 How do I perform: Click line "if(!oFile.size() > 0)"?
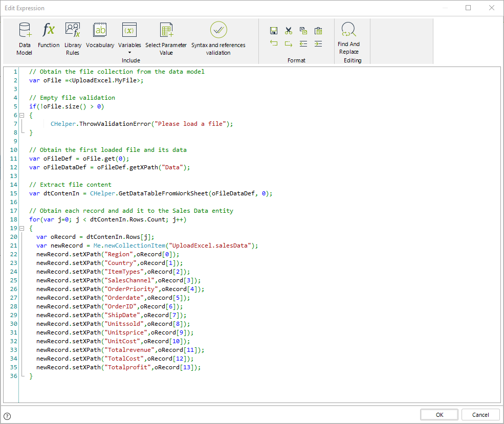(x=67, y=106)
